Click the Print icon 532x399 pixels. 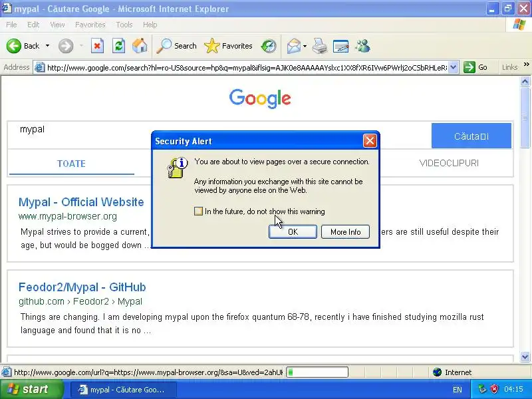[320, 46]
